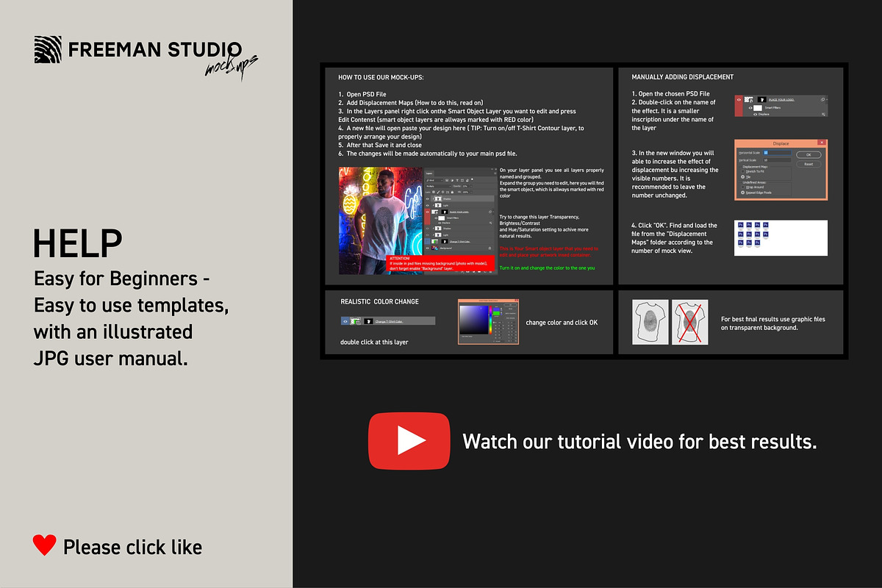Click the Vertical Scale input field

point(777,159)
